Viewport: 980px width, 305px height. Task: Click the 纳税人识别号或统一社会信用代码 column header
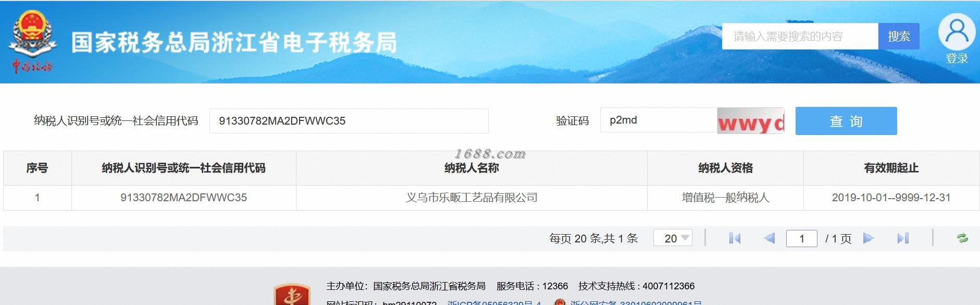pos(184,168)
